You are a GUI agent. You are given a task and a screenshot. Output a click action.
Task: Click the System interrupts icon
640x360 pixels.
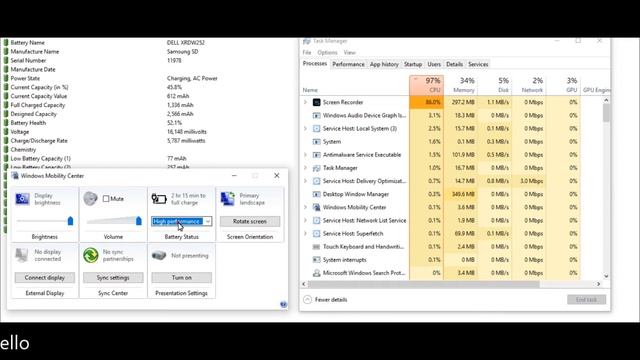pos(316,260)
